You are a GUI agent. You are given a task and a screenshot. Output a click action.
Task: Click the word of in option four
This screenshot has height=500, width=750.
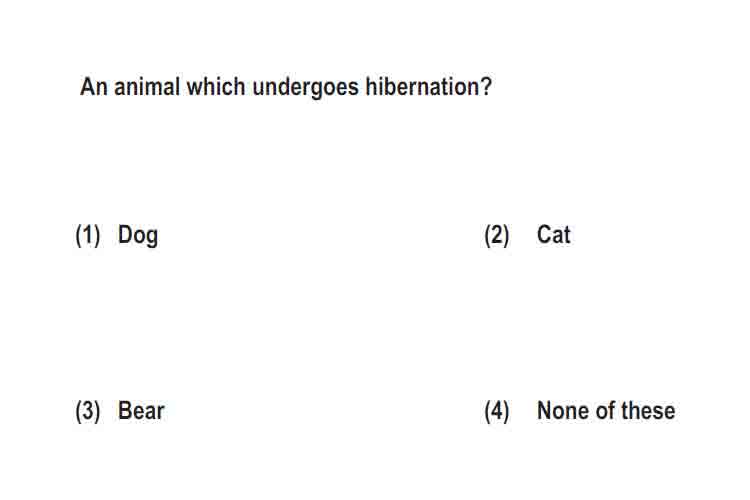(605, 411)
